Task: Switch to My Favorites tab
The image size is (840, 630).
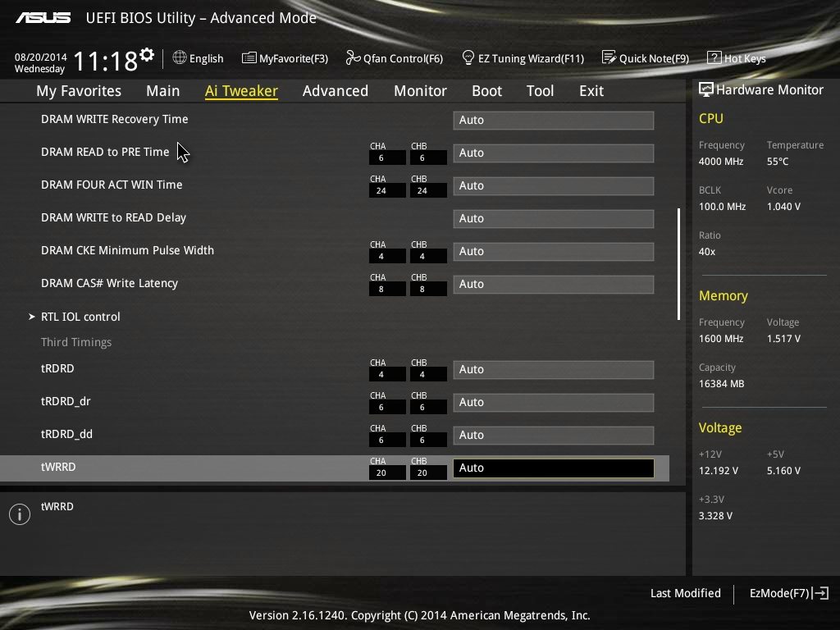Action: pos(79,91)
